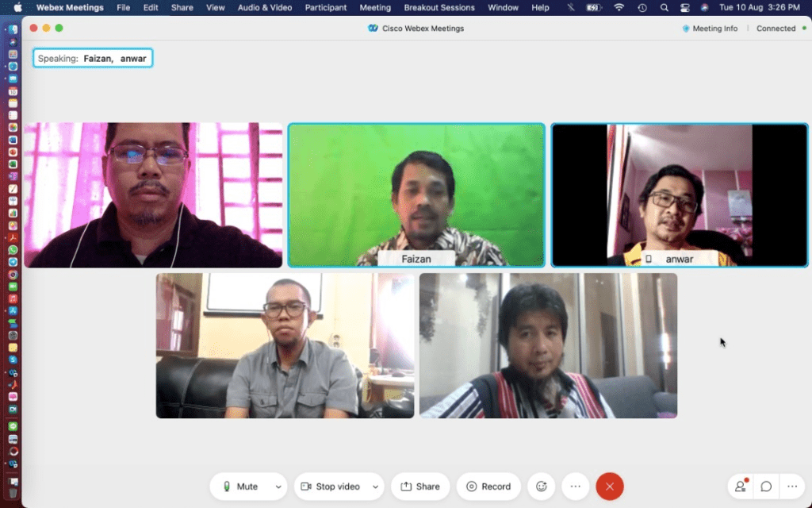Open the reactions smiley icon
The width and height of the screenshot is (812, 508).
541,487
